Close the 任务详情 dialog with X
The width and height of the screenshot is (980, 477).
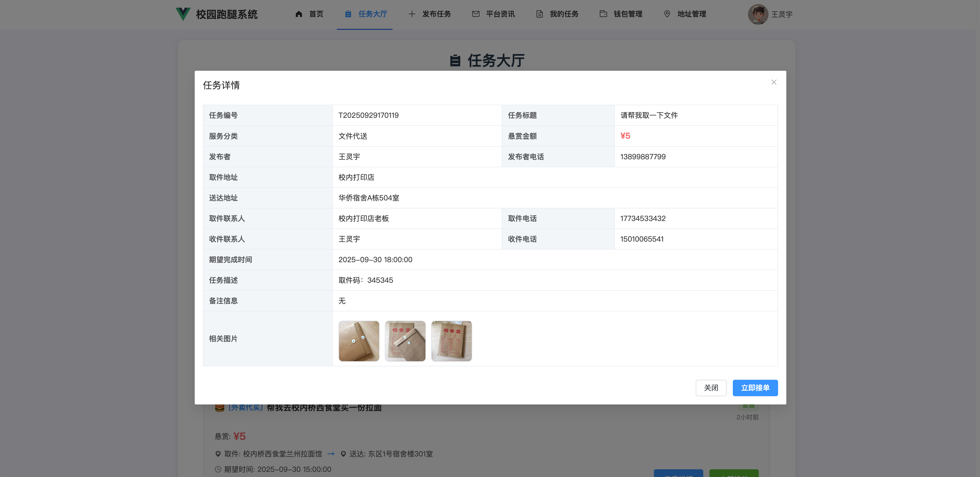[x=773, y=82]
